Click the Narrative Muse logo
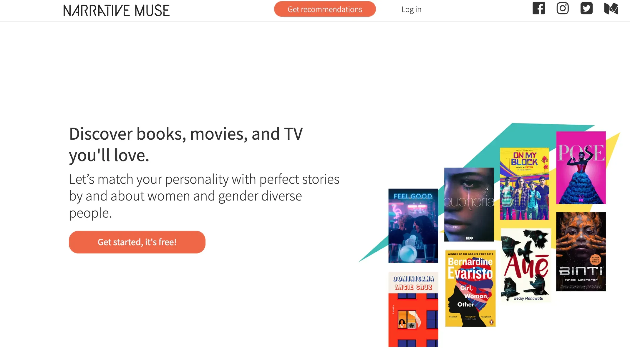The image size is (630, 364). coord(117,10)
